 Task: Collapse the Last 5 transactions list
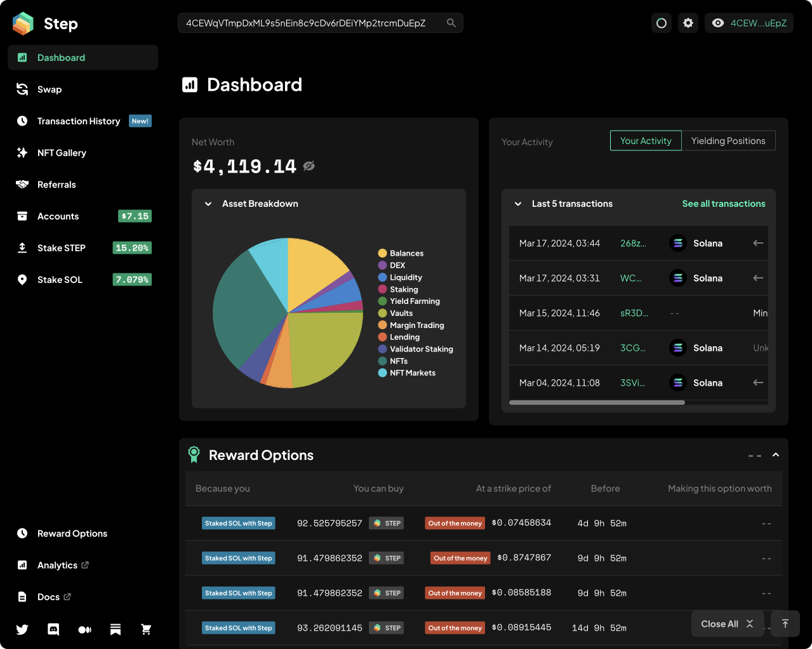(x=518, y=204)
